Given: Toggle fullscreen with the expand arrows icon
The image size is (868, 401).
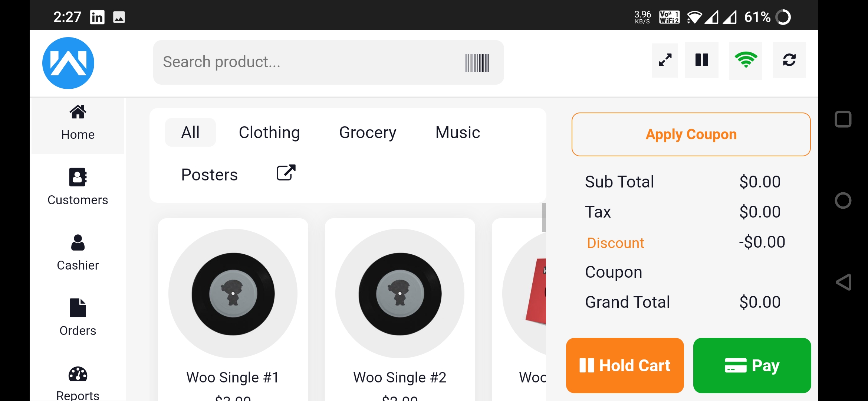Looking at the screenshot, I should pyautogui.click(x=665, y=60).
